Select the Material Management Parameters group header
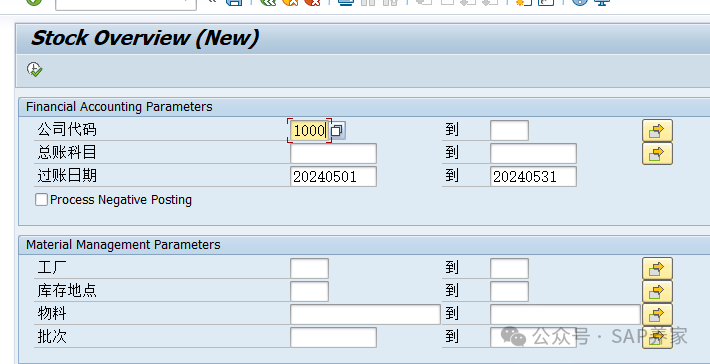The height and width of the screenshot is (364, 710). pyautogui.click(x=123, y=245)
